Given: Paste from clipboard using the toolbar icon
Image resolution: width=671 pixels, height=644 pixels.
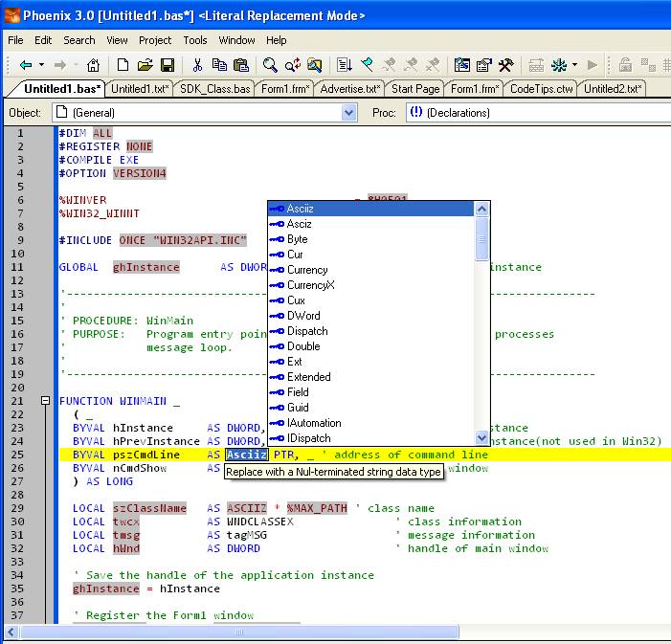Looking at the screenshot, I should tap(241, 65).
